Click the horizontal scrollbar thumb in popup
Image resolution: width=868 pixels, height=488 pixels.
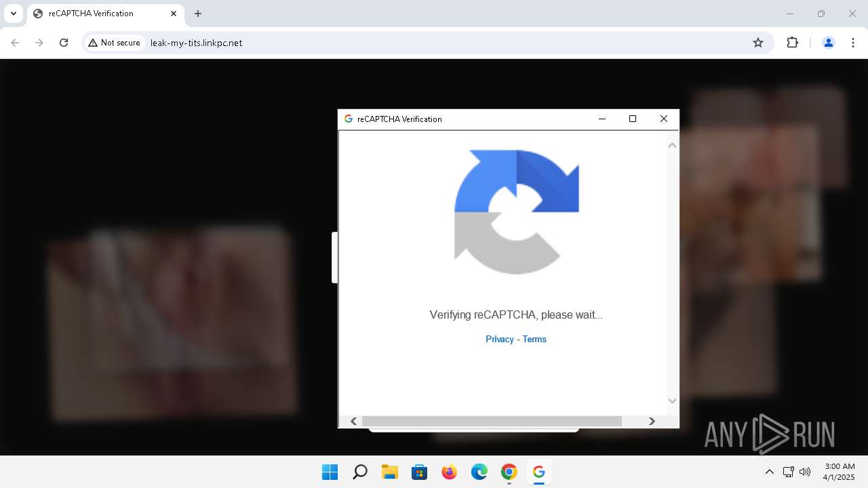(x=492, y=421)
